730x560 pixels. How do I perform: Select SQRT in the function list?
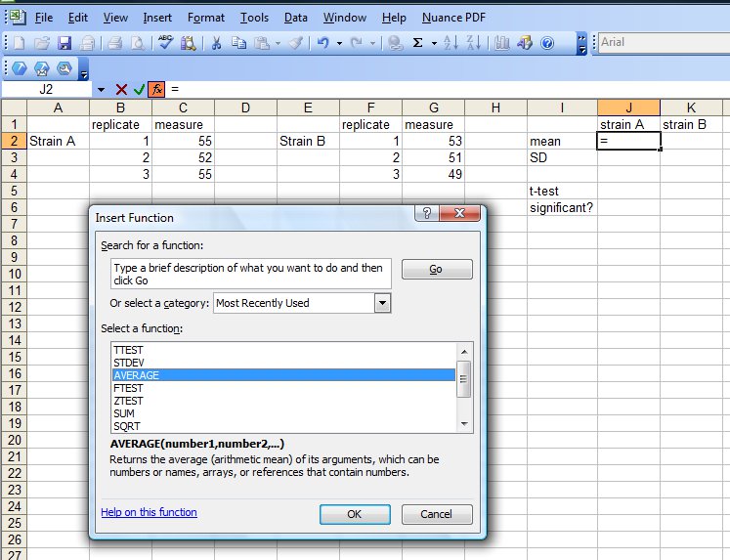coord(283,426)
